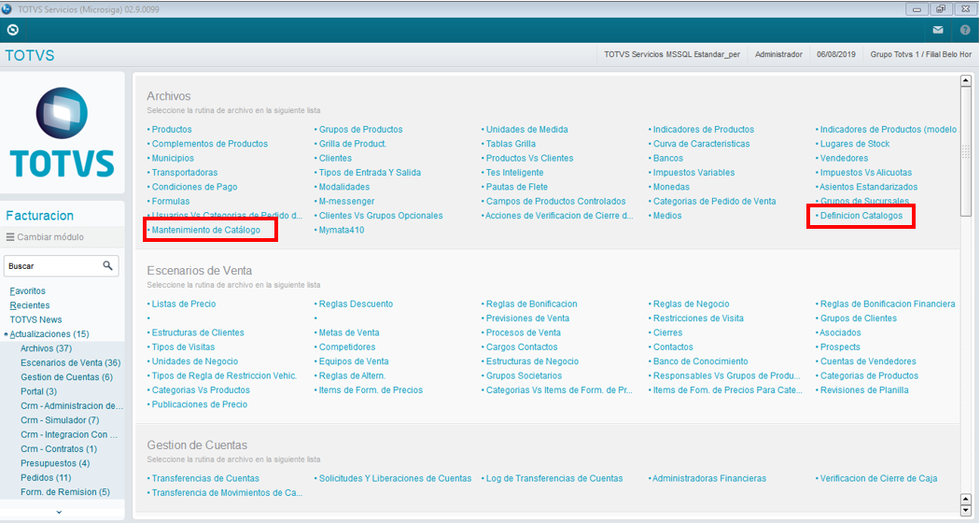Open Transferencias de Cuentas
Screen dimensions: 980x523
[x=205, y=478]
